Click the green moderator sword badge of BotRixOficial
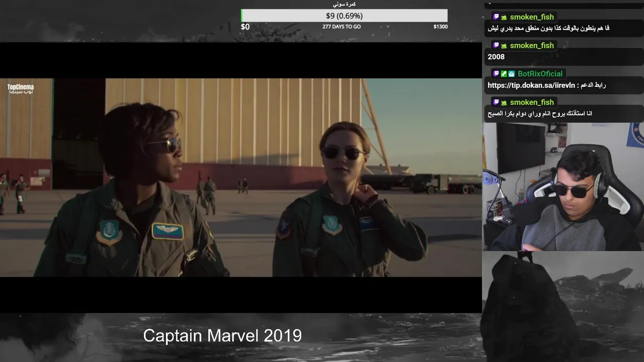The image size is (644, 362). [504, 74]
